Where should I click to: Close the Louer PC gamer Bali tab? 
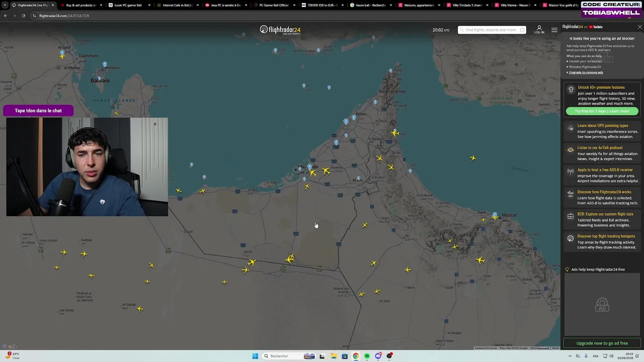[x=149, y=5]
